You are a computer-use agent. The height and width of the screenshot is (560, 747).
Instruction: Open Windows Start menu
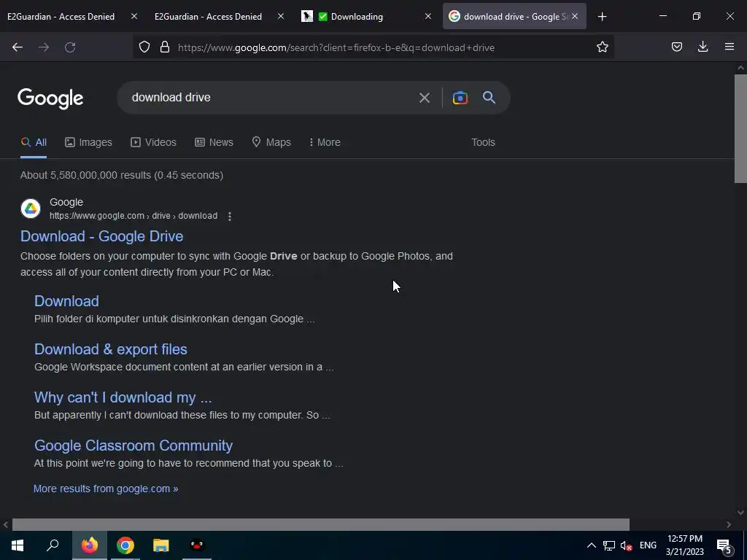(x=18, y=545)
